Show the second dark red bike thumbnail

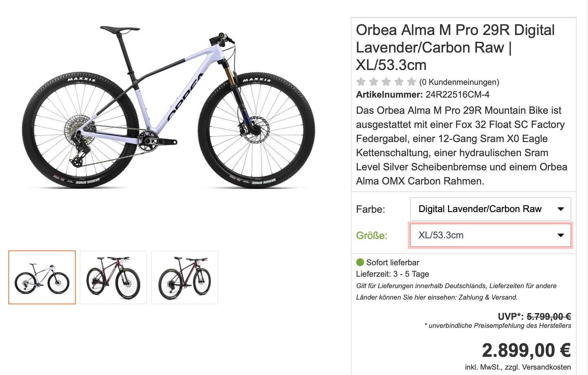coord(113,277)
